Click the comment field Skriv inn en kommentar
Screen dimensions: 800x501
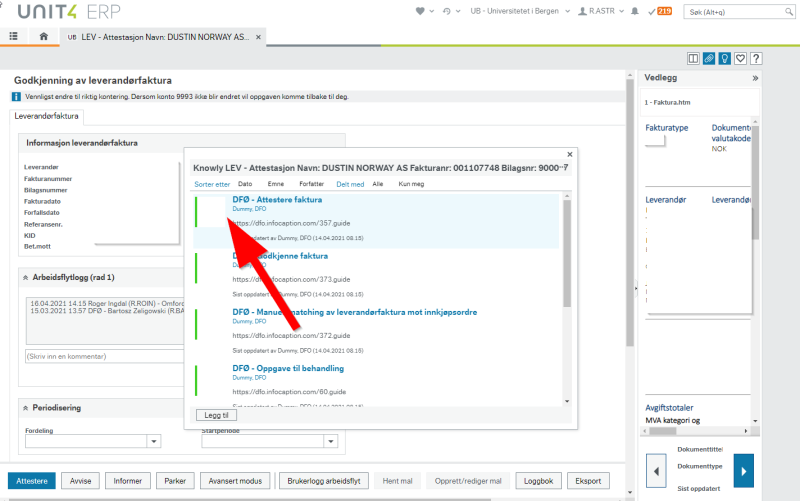click(105, 357)
